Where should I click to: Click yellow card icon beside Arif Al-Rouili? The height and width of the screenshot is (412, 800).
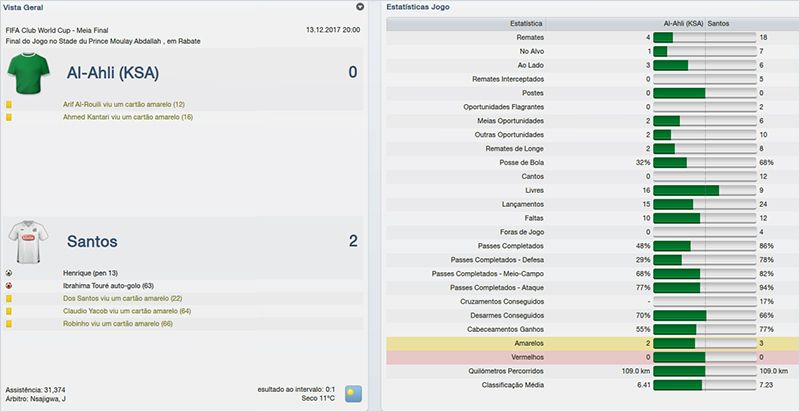[9, 104]
